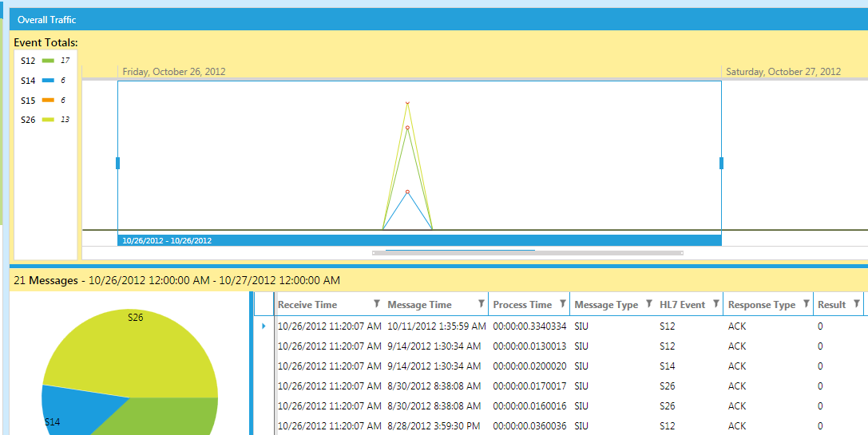The image size is (868, 435).
Task: Click Process Time 00:00:00.0200020 cell
Action: (x=529, y=366)
